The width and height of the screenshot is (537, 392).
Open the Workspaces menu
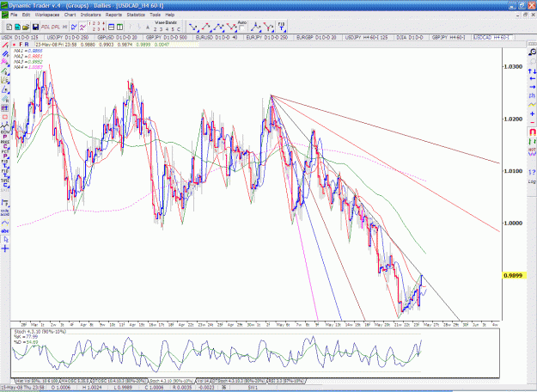click(x=47, y=15)
